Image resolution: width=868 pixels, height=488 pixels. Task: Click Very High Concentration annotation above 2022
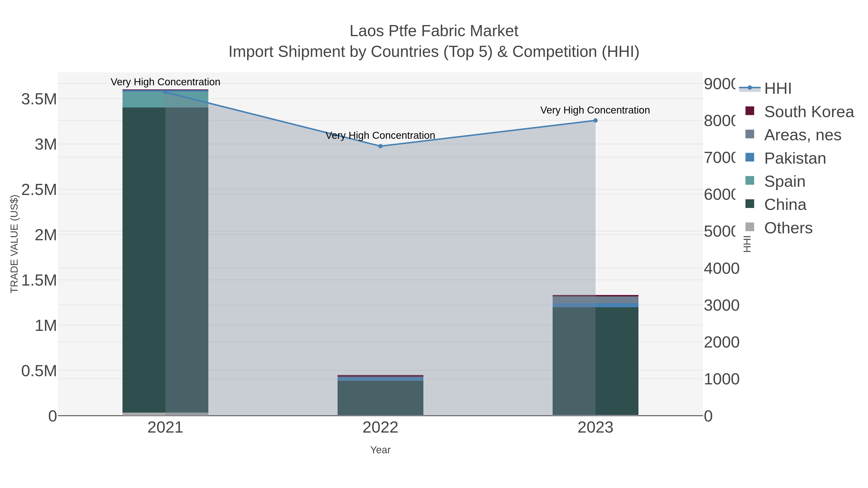[x=380, y=135]
